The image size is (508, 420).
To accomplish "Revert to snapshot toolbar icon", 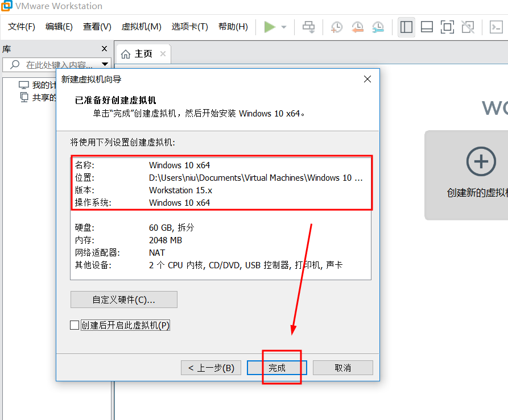I will click(357, 27).
